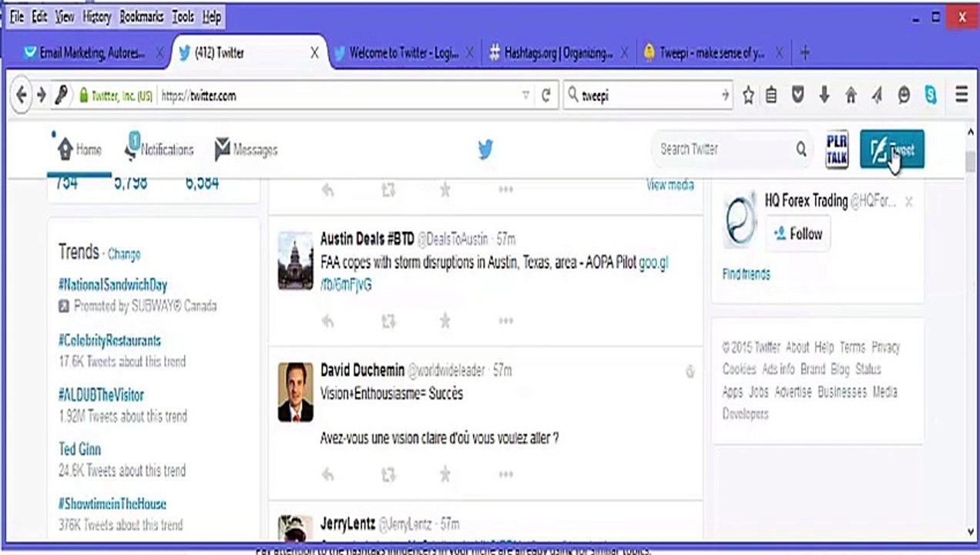Click the send arrow icon in toolbar
This screenshot has width=980, height=555.
click(x=877, y=96)
